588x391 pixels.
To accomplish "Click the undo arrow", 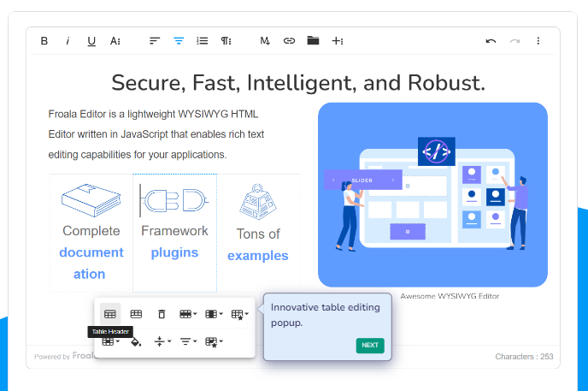I will click(491, 41).
